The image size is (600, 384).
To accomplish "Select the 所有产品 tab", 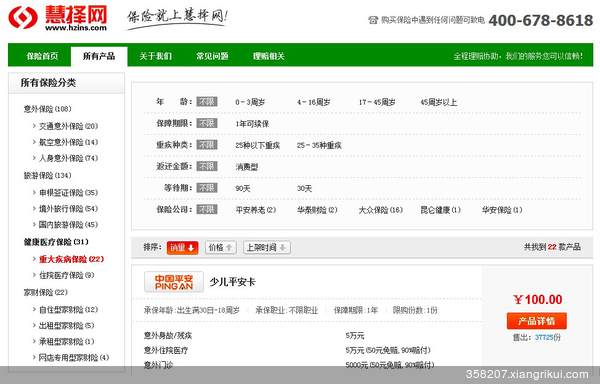I will coord(99,56).
